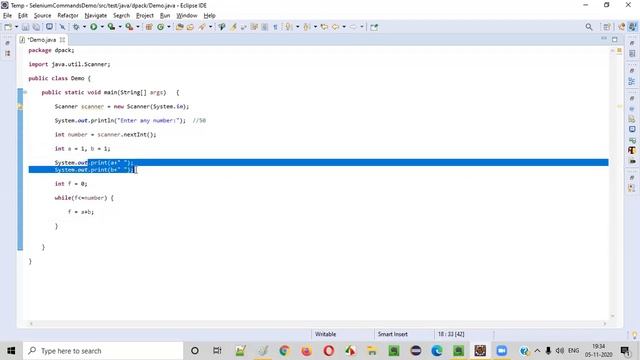Image resolution: width=640 pixels, height=360 pixels.
Task: Click the Quick Access search magnifier
Action: [589, 27]
